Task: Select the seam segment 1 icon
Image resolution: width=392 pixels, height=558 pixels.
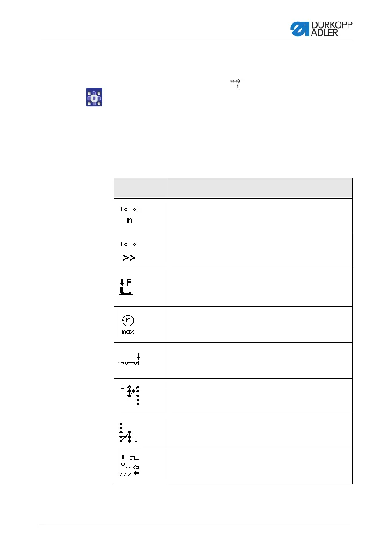Action: click(x=235, y=84)
